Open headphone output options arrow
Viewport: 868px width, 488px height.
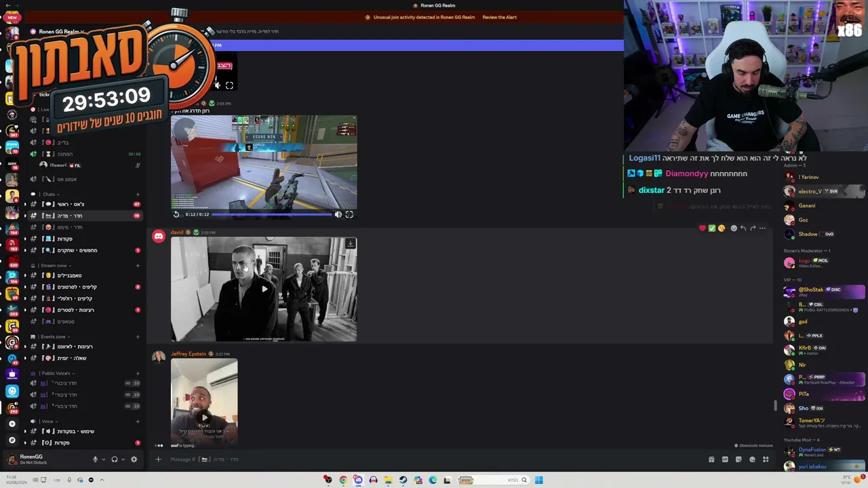pyautogui.click(x=123, y=460)
